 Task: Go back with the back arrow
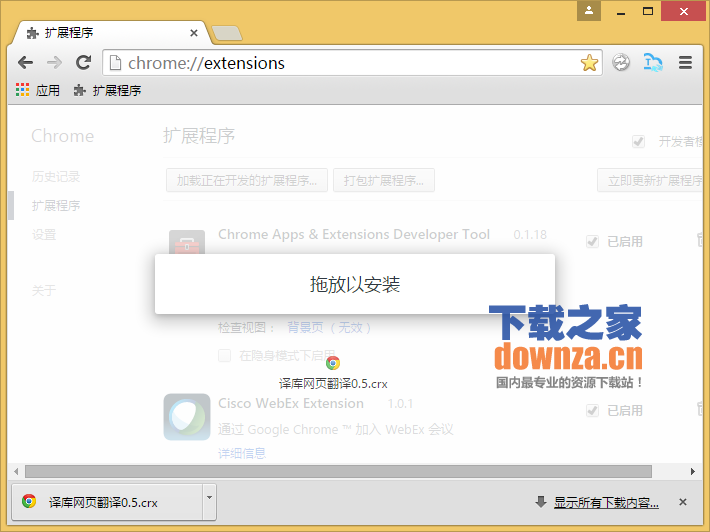(x=25, y=62)
